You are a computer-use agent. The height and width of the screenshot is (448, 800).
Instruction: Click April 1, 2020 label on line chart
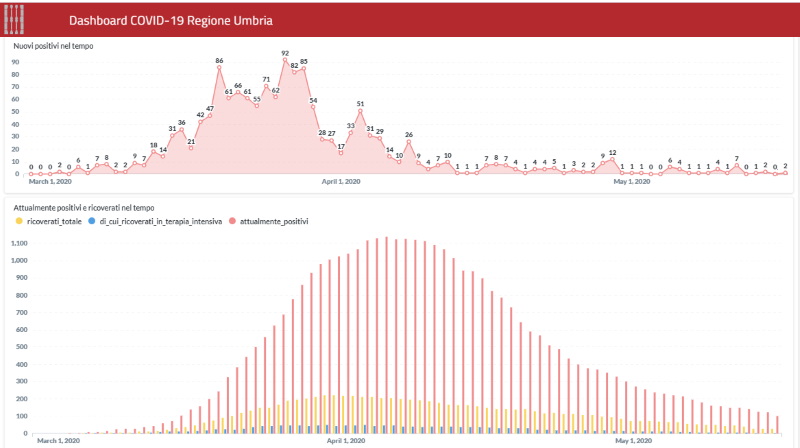coord(346,182)
